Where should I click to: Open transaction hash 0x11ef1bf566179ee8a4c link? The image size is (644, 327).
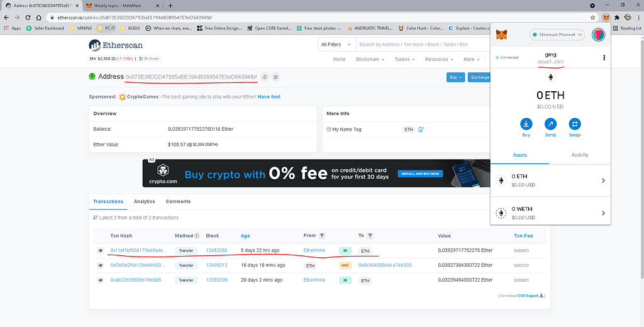[139, 250]
